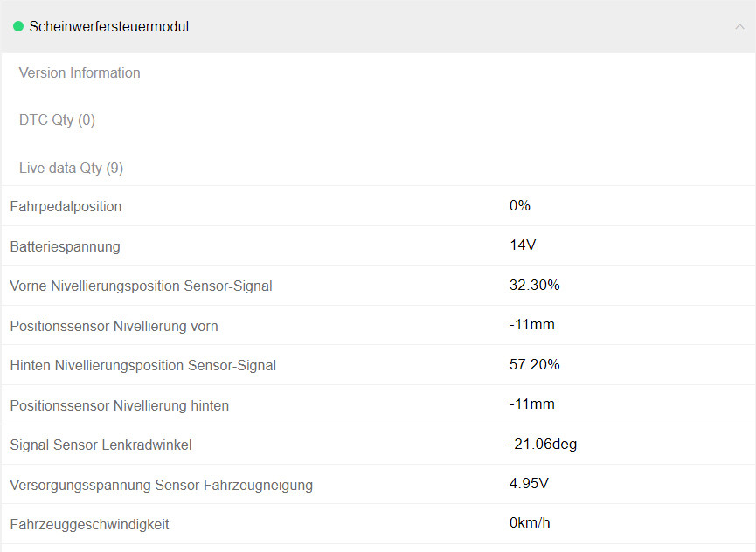The image size is (756, 552).
Task: Select Vorne Nivellierungsposition Sensor-Signal row
Action: click(x=141, y=286)
